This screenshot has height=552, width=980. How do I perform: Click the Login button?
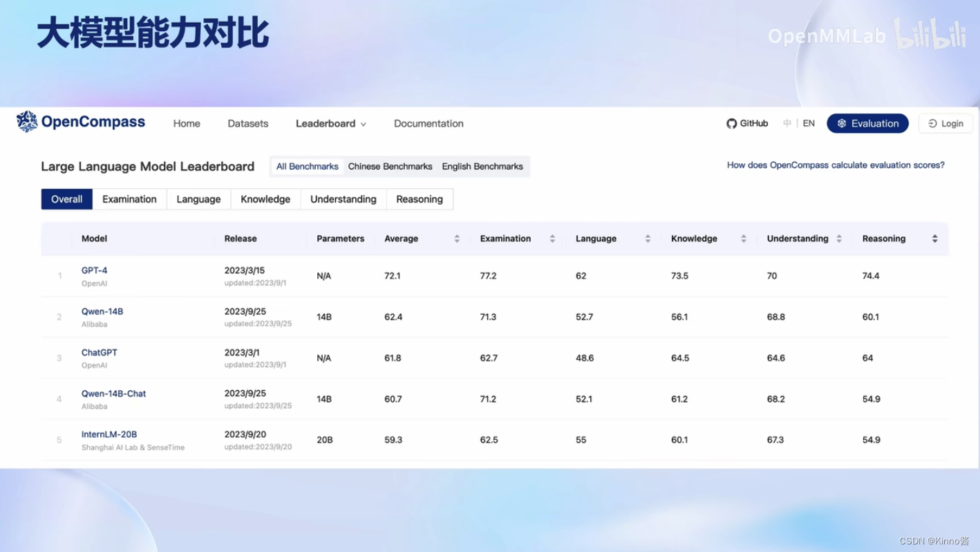pos(945,123)
